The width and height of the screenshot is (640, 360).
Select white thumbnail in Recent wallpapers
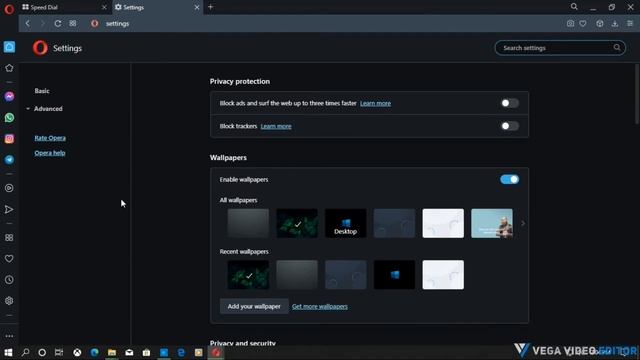[443, 275]
